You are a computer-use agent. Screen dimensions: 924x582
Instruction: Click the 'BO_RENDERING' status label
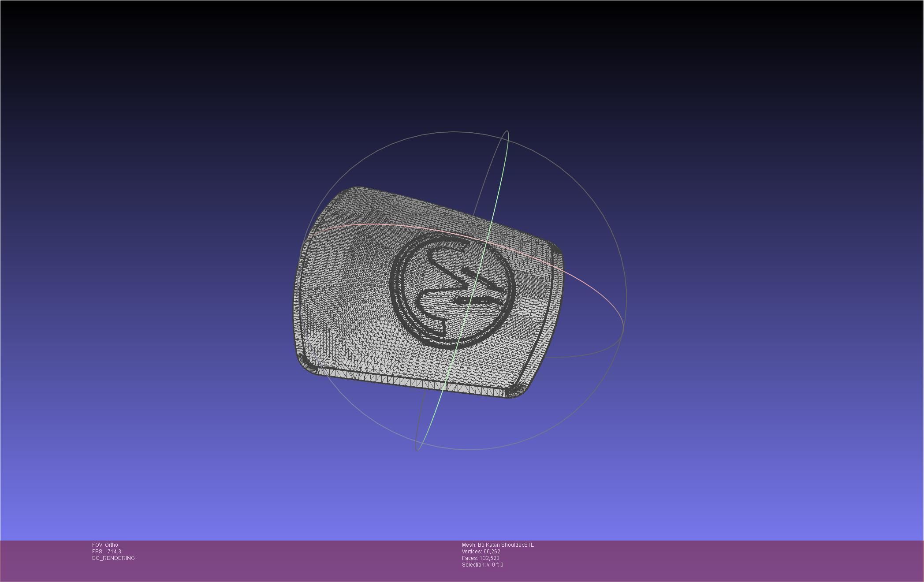click(x=113, y=558)
